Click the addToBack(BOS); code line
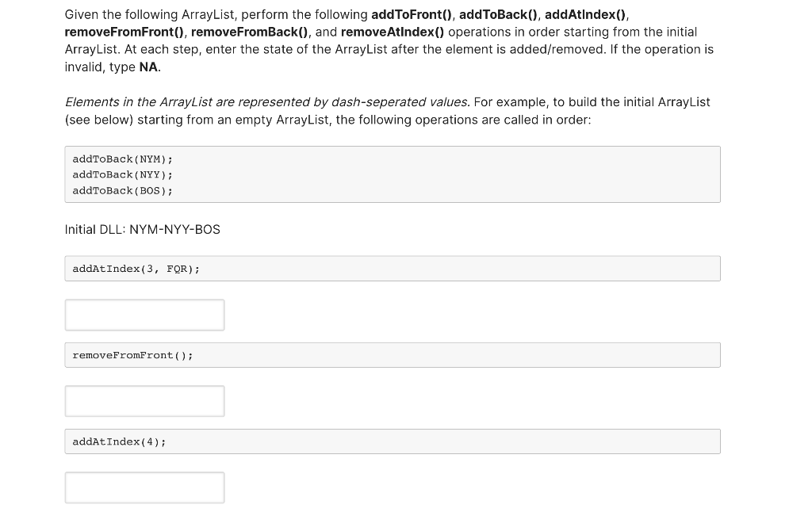Screen dimensions: 812x512 tap(123, 190)
